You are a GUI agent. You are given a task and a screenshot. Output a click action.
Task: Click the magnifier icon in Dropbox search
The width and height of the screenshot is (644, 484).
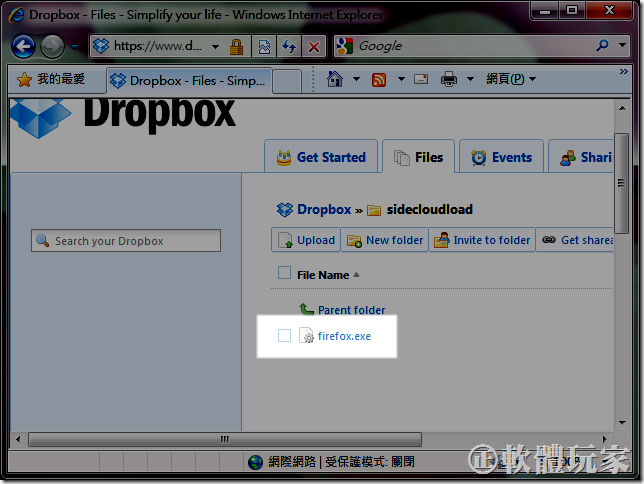click(43, 240)
